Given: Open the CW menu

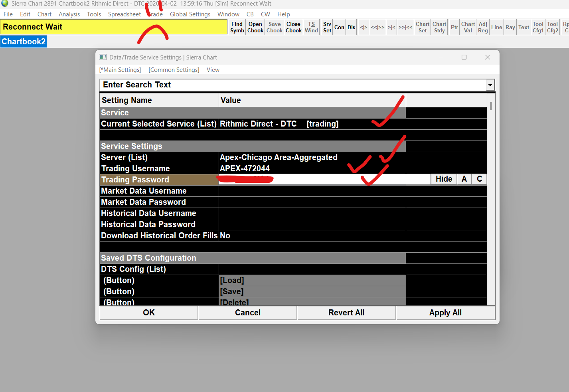Looking at the screenshot, I should [265, 14].
